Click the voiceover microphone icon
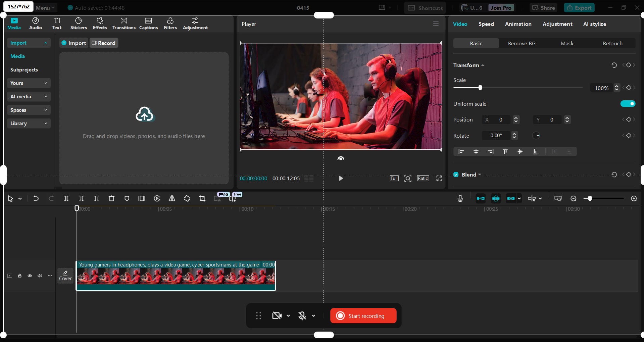644x342 pixels. click(460, 198)
